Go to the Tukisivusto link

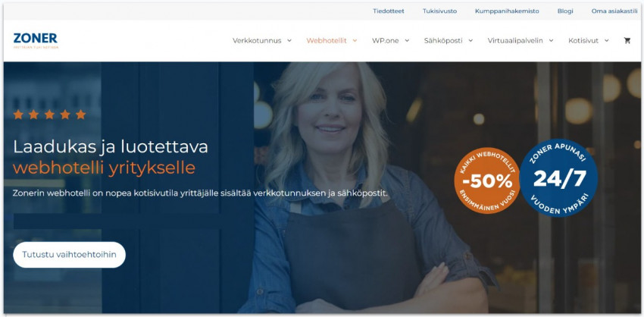tap(440, 11)
